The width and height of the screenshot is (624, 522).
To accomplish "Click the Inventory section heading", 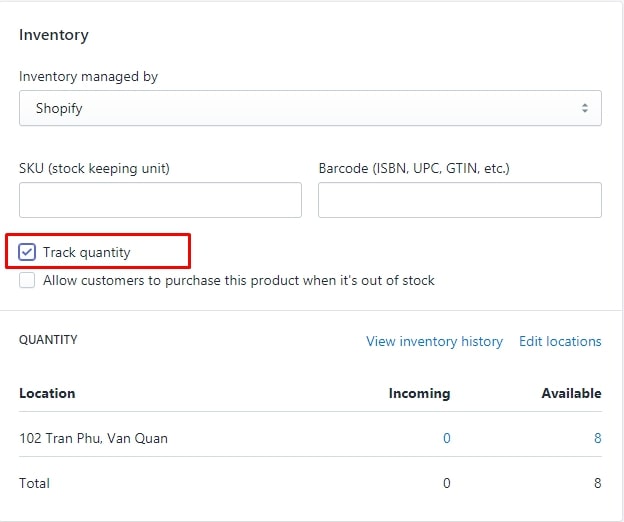I will click(54, 35).
